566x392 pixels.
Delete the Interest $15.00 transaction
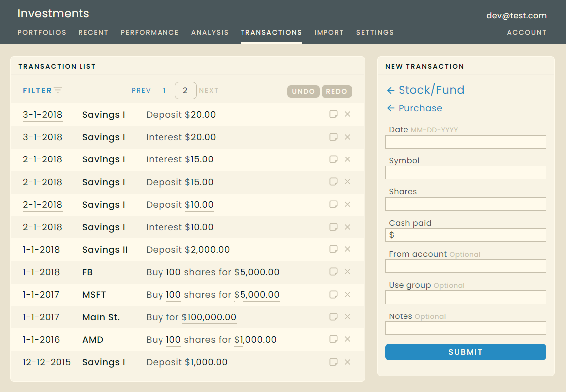point(348,159)
